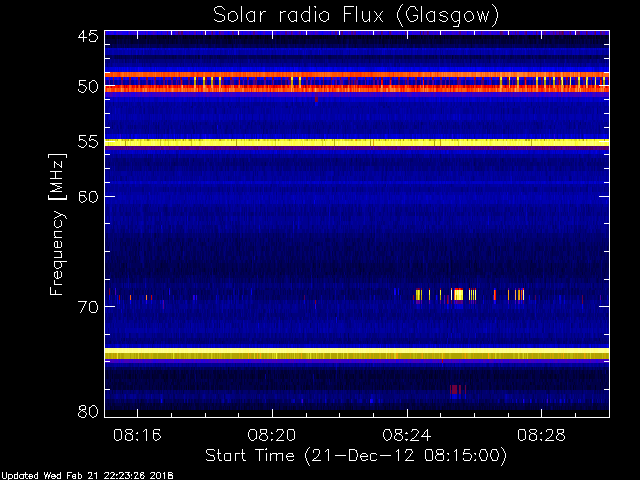Click the 08:16 time tick label
Image resolution: width=640 pixels, height=480 pixels.
pos(137,435)
